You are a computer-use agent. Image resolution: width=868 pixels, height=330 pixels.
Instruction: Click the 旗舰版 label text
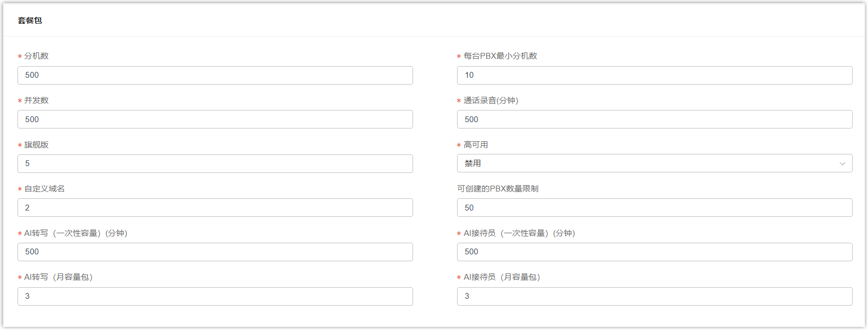click(37, 145)
